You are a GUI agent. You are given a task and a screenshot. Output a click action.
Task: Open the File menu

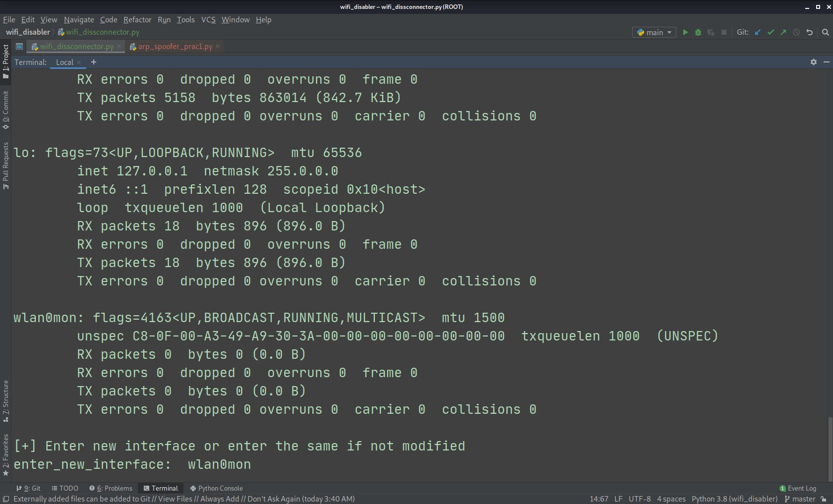[9, 20]
